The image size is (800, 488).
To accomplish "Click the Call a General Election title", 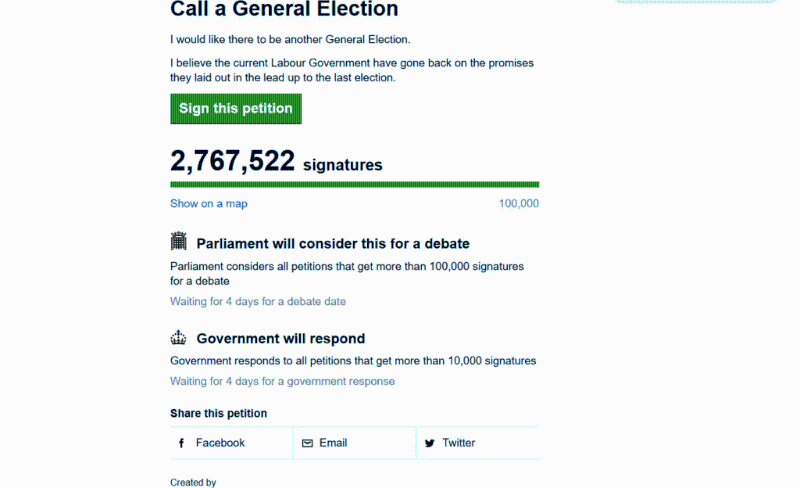I will tap(284, 10).
